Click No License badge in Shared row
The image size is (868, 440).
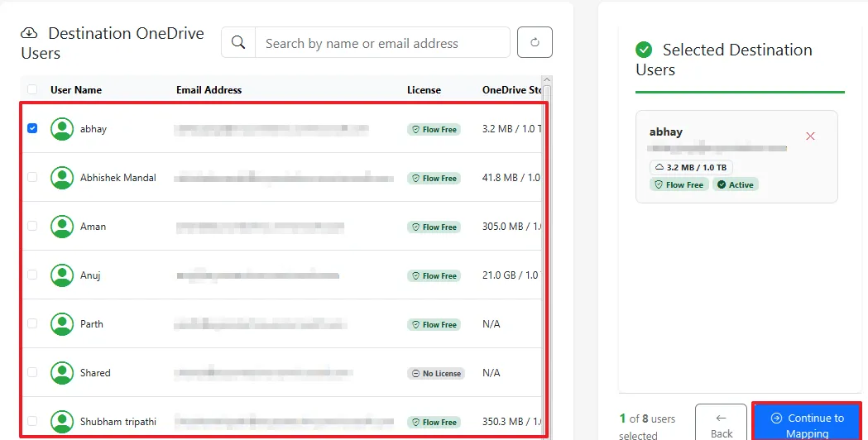[436, 374]
